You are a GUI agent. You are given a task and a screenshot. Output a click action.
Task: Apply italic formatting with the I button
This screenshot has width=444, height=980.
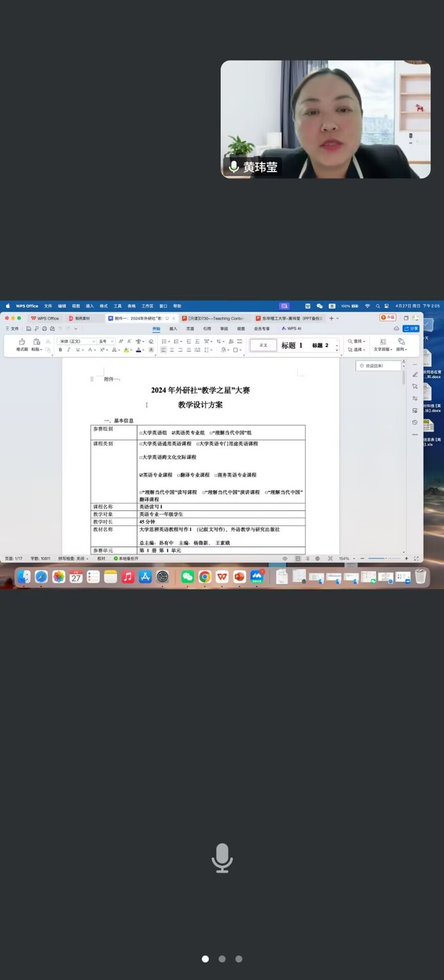(x=69, y=350)
